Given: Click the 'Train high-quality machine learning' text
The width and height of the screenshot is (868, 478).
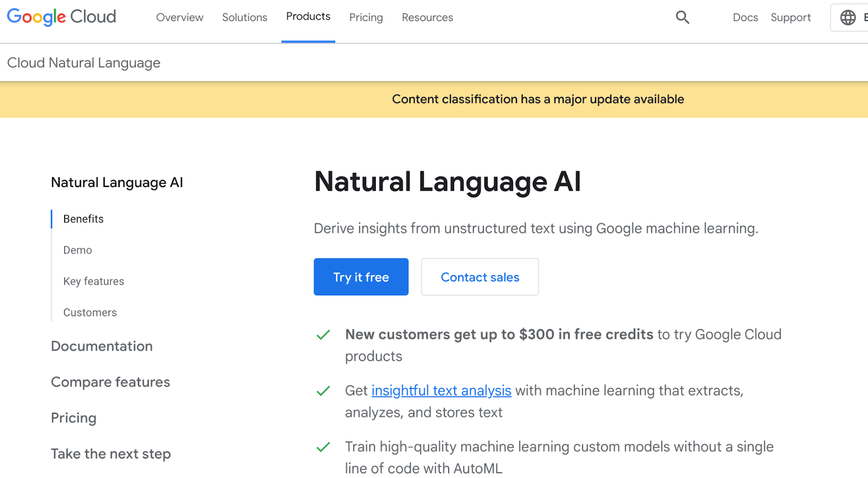Looking at the screenshot, I should [559, 457].
